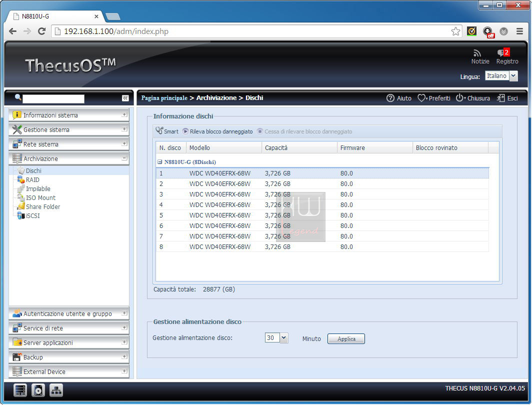Focus the sidebar search field

pyautogui.click(x=53, y=98)
